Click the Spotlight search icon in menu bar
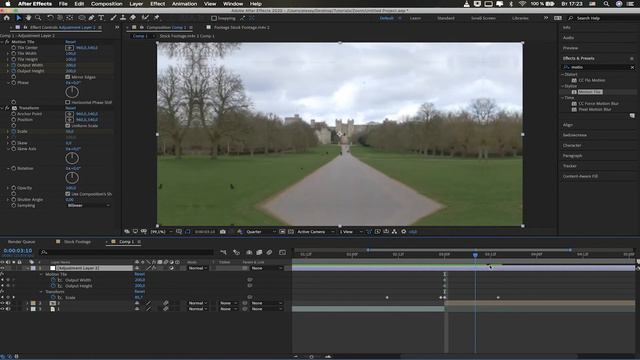Screen dimensions: 640x360 [x=607, y=4]
